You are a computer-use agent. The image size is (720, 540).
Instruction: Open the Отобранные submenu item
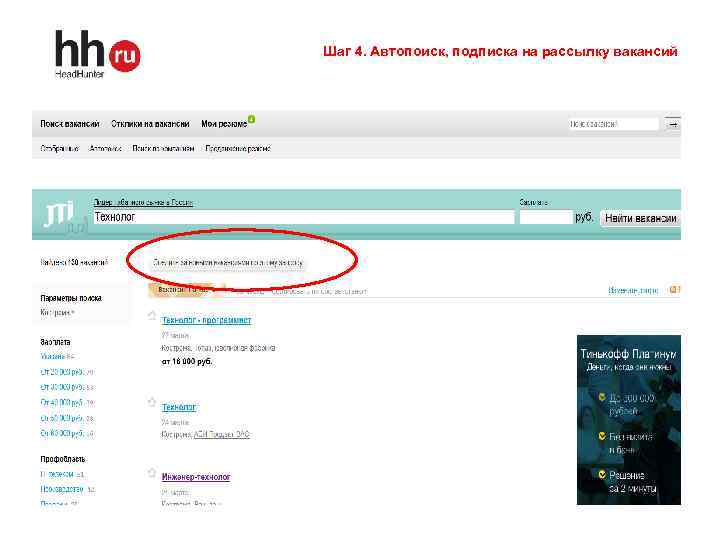[60, 148]
